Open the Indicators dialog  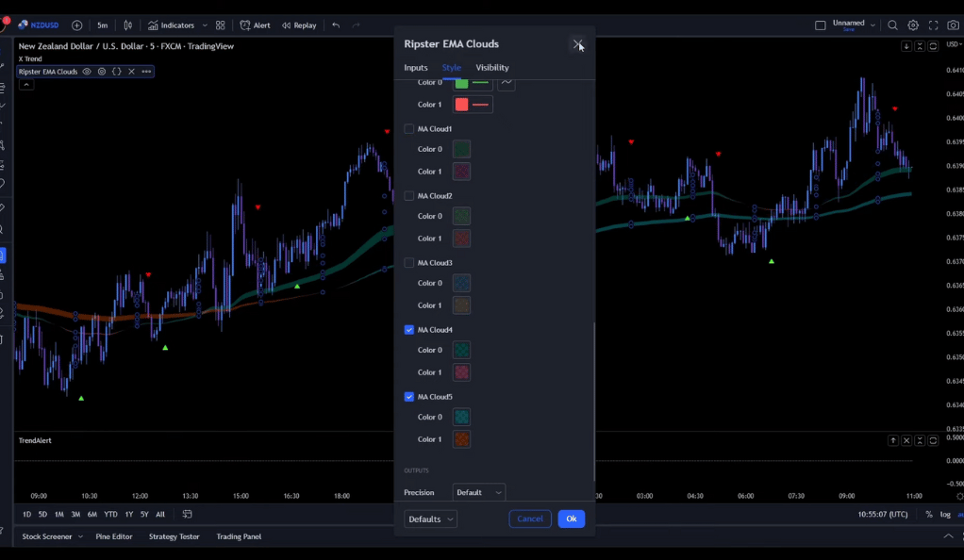point(172,25)
